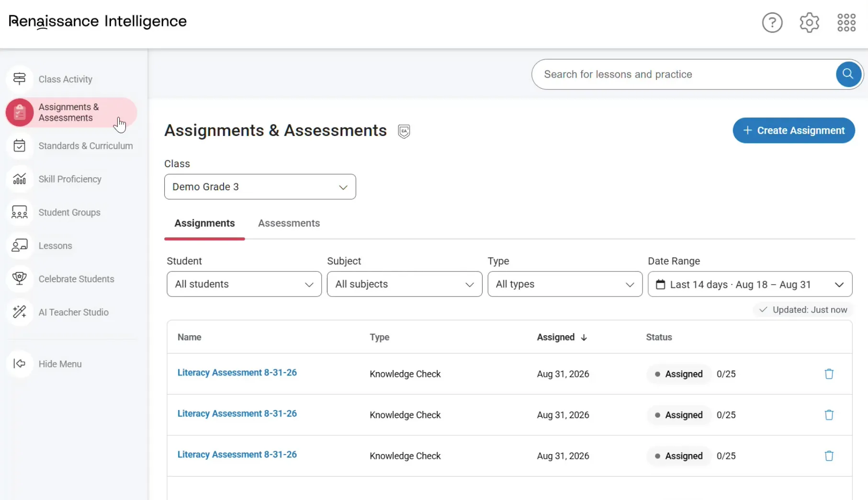
Task: Click the Class Activity sidebar icon
Action: 20,79
